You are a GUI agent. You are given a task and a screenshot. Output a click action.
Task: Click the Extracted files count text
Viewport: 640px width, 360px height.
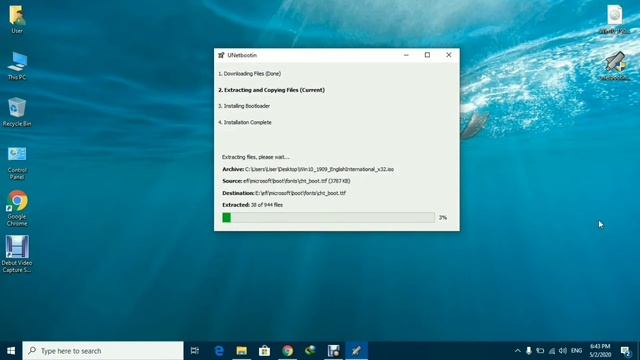(x=253, y=205)
